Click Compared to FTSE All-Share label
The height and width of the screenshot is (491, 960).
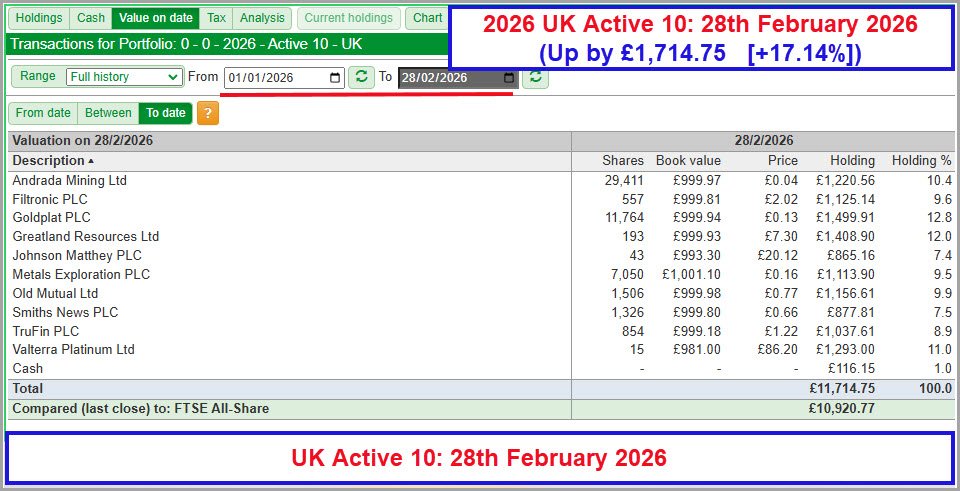[x=141, y=408]
